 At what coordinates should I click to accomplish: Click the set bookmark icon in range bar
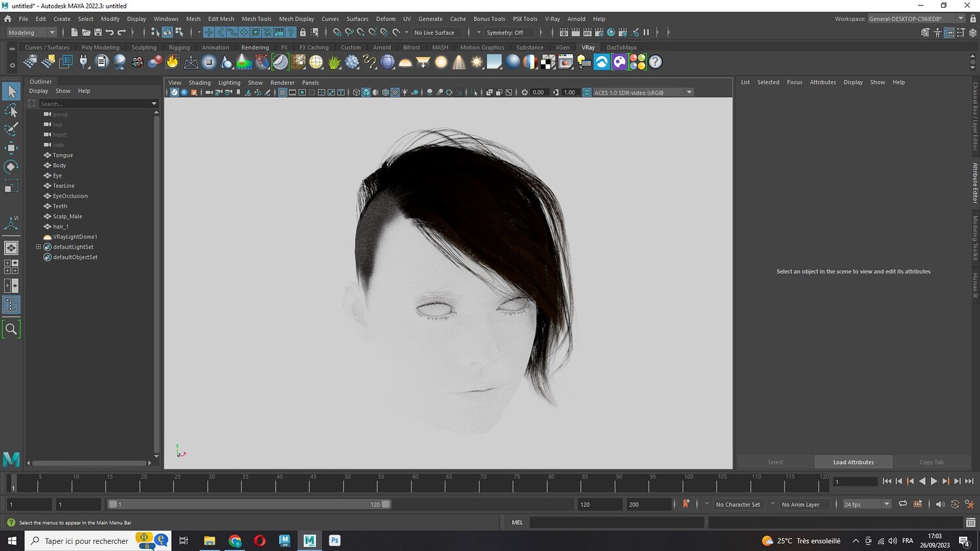point(686,504)
